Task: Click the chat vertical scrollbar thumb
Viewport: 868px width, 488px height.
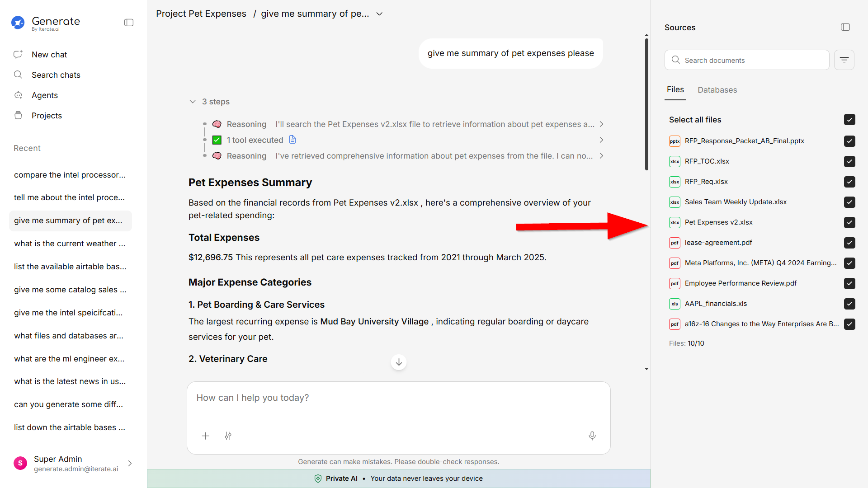Action: 646,104
